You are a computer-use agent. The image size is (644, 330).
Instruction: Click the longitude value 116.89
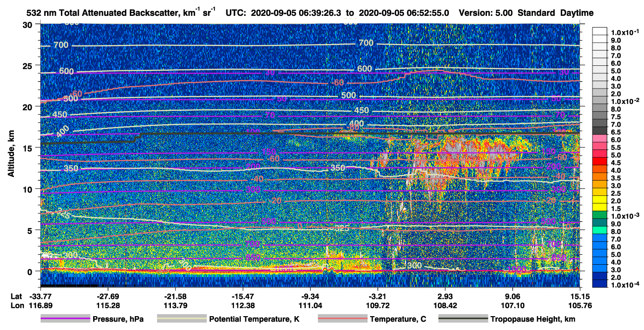[x=41, y=305]
